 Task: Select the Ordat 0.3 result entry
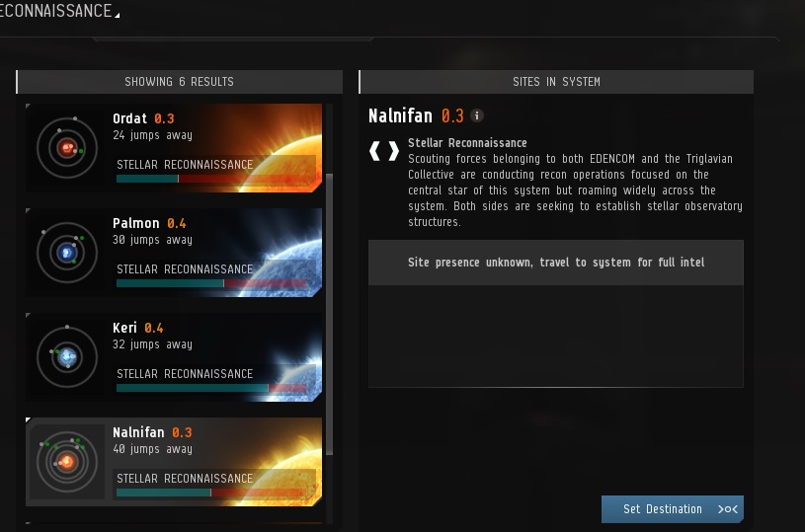pyautogui.click(x=174, y=148)
